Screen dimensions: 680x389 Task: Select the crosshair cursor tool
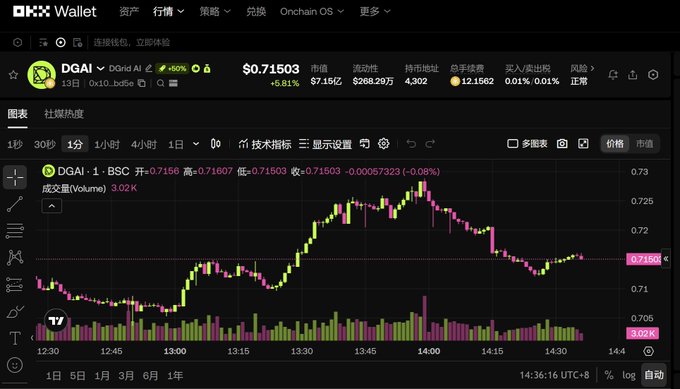15,177
